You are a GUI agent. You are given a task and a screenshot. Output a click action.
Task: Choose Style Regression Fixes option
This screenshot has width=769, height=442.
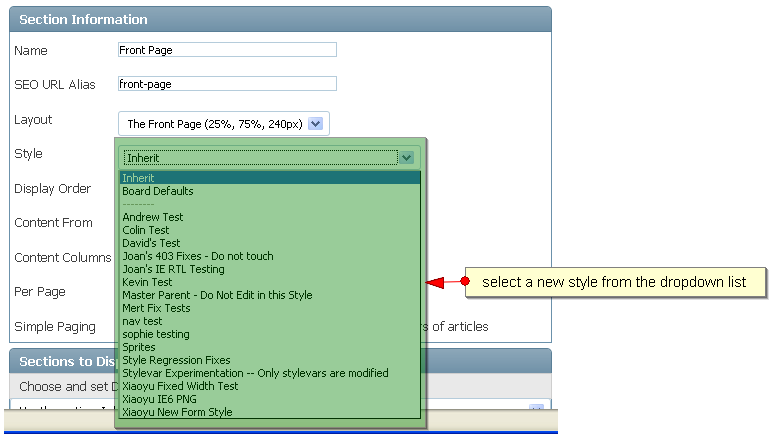[176, 360]
